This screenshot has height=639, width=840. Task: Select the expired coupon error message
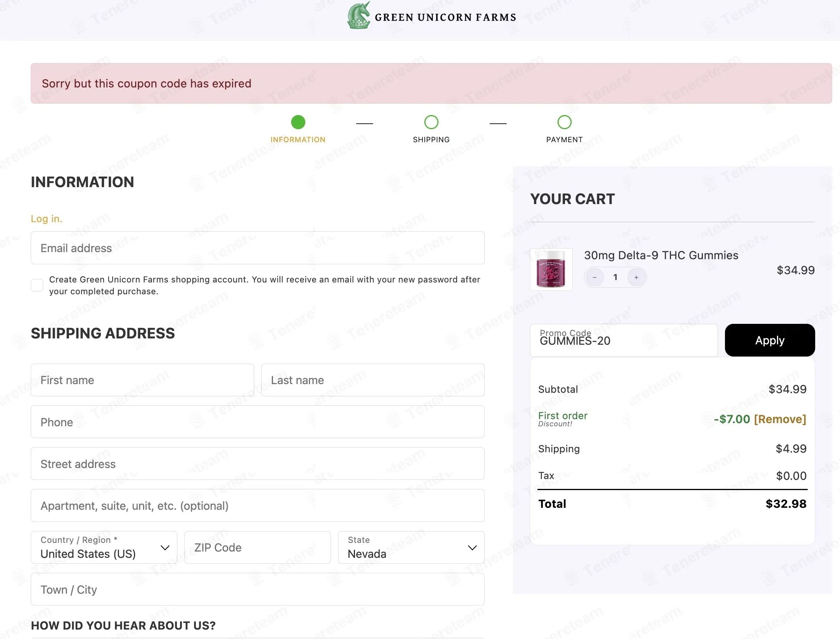pos(147,84)
